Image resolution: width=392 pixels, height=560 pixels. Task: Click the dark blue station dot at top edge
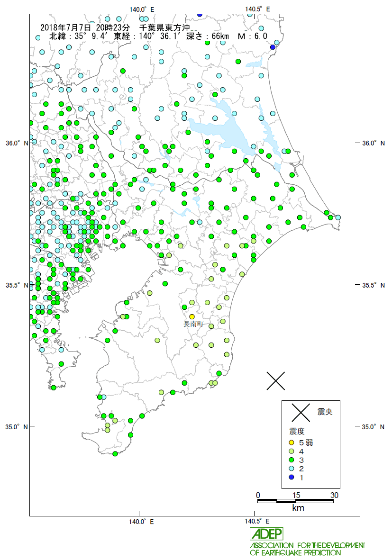(200, 14)
